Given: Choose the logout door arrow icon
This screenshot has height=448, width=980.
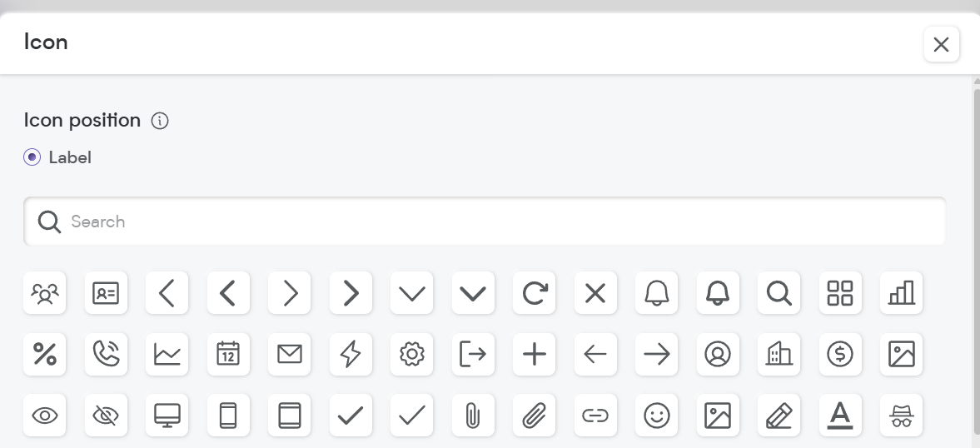Looking at the screenshot, I should pyautogui.click(x=473, y=354).
